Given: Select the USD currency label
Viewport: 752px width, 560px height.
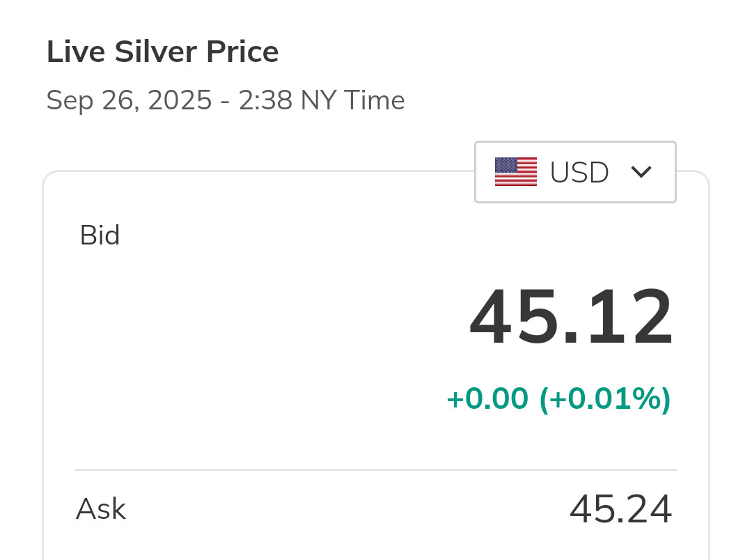Looking at the screenshot, I should pyautogui.click(x=579, y=173).
